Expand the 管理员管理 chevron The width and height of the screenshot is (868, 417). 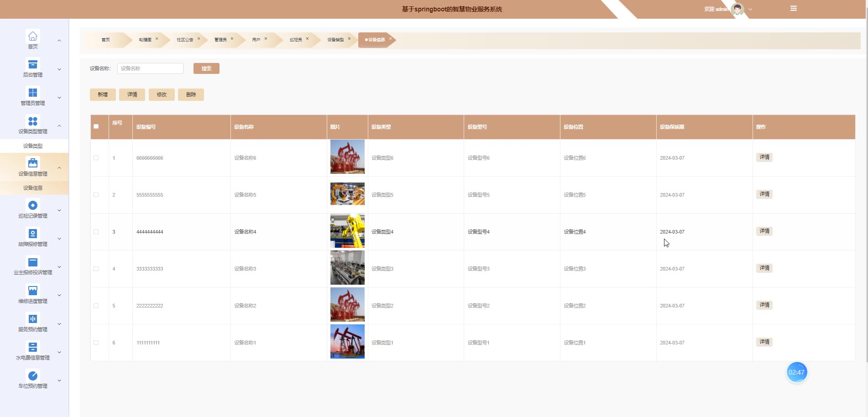59,98
